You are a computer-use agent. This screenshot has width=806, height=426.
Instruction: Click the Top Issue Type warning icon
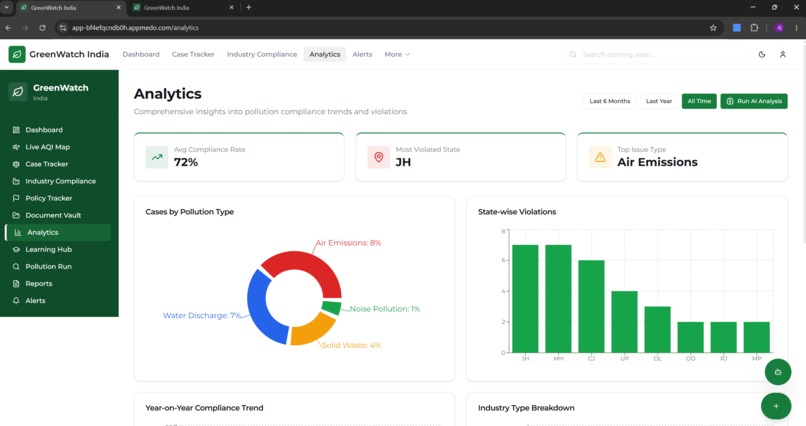pyautogui.click(x=600, y=157)
